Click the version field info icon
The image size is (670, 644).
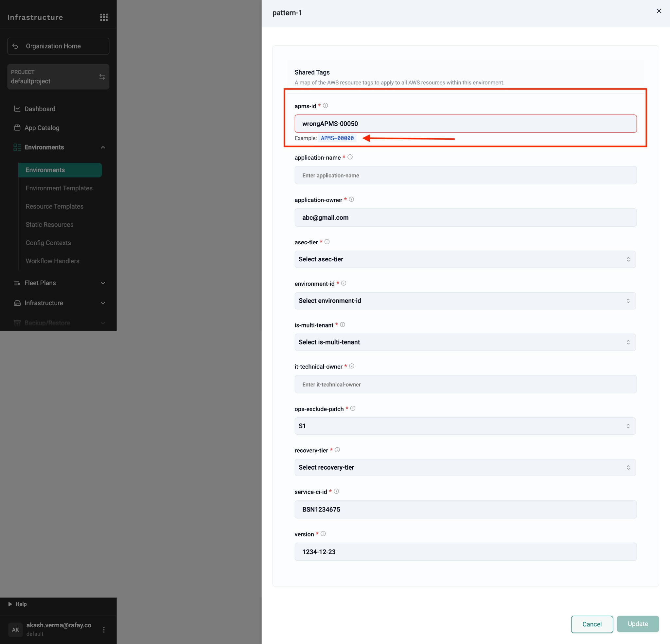click(323, 533)
